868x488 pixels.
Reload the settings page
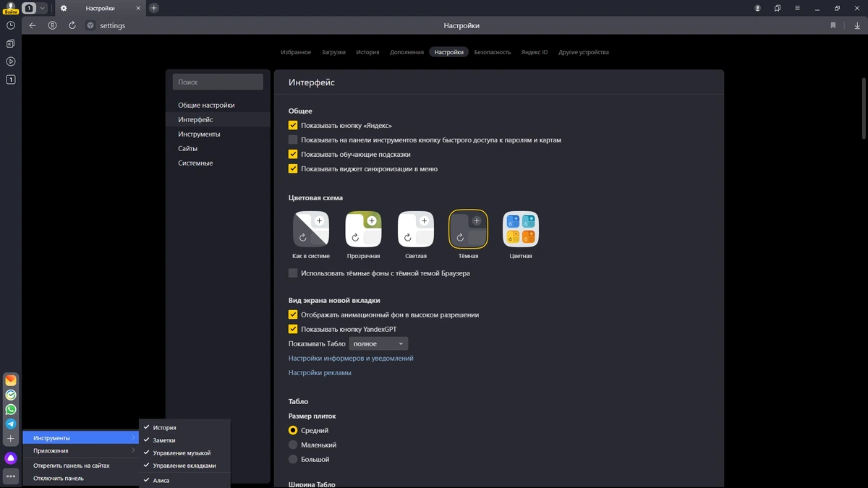coord(72,25)
